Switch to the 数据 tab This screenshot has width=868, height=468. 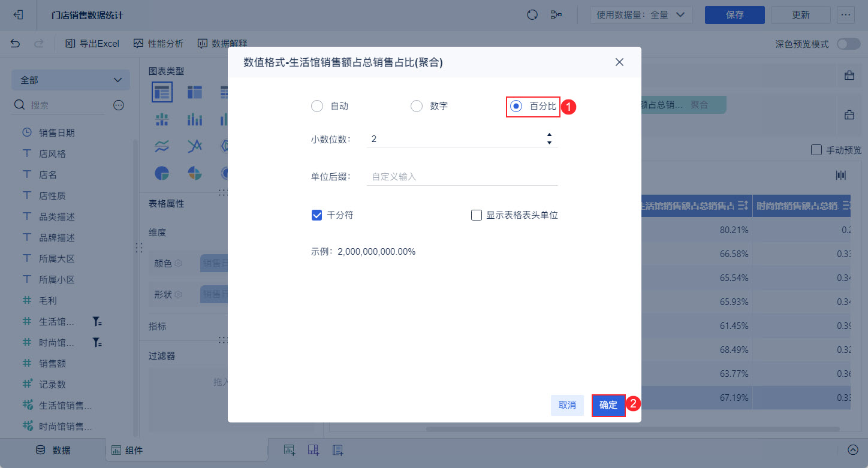point(53,450)
